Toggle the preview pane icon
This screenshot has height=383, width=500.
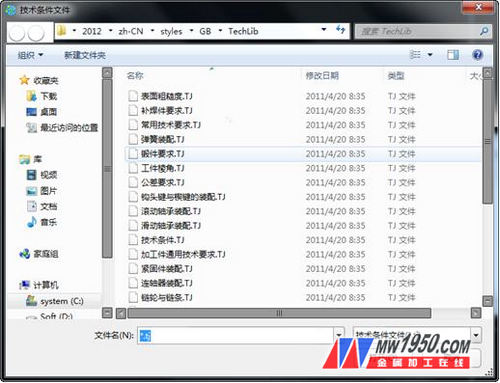click(453, 55)
